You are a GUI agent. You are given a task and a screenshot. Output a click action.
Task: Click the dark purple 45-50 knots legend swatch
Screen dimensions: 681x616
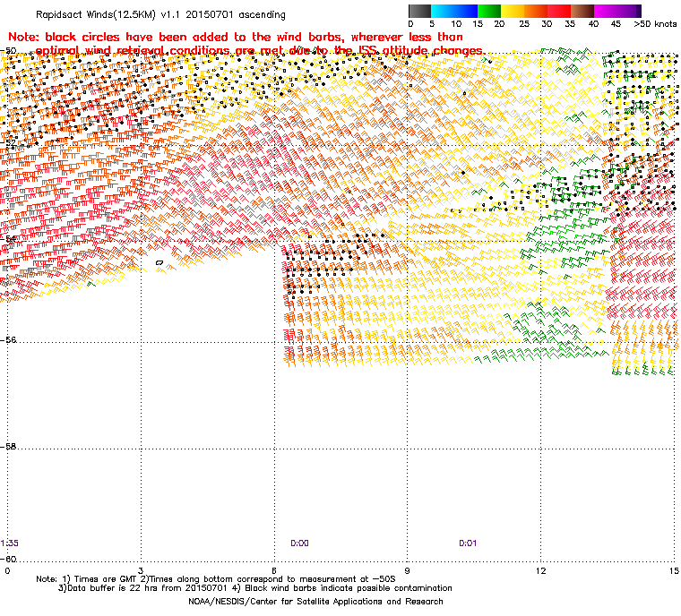coord(629,11)
